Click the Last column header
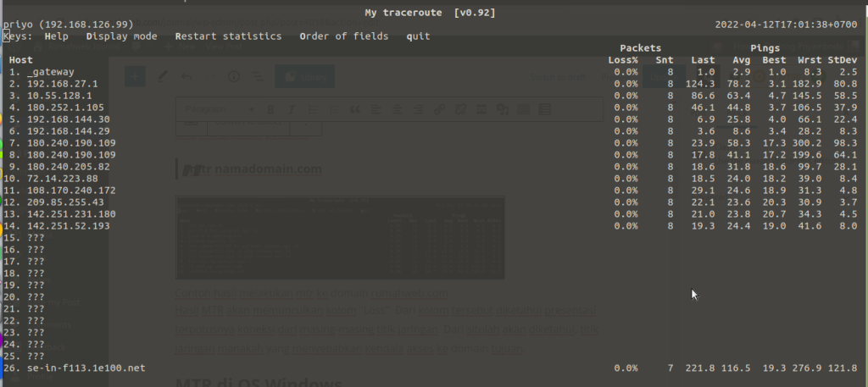Screen dimensions: 868x387 click(703, 60)
